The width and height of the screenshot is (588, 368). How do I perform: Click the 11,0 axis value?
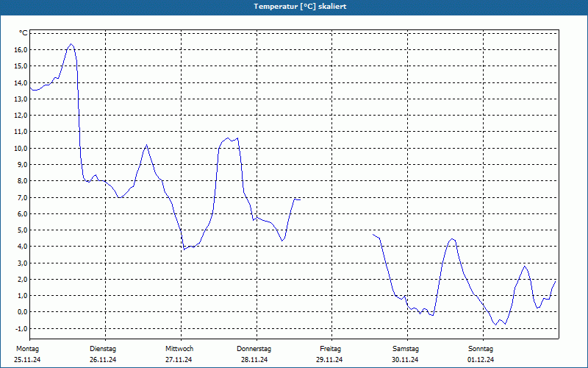click(x=21, y=132)
